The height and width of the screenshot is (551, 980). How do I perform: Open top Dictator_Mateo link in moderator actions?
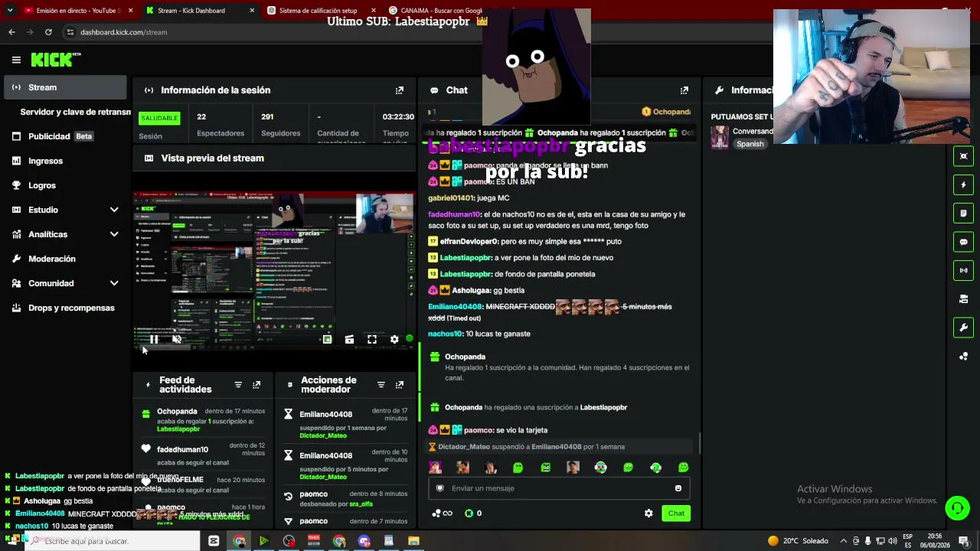323,435
